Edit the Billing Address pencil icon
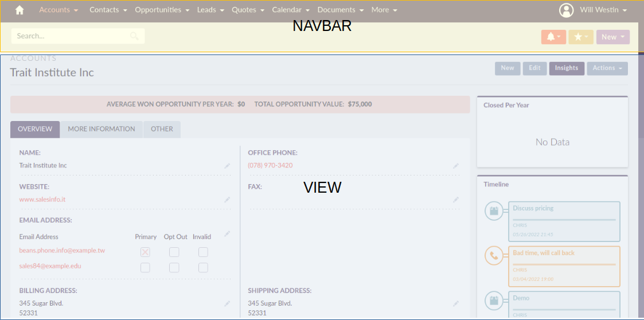The image size is (644, 320). point(227,303)
